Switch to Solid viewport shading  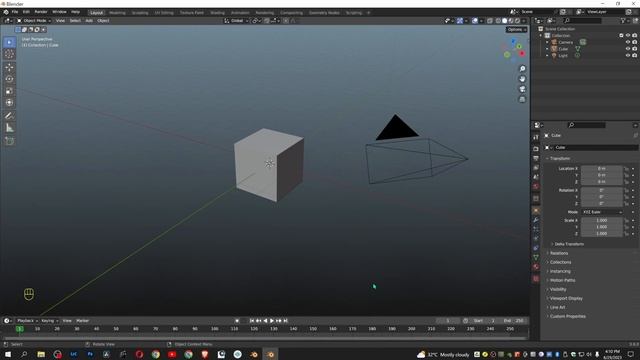pyautogui.click(x=504, y=21)
